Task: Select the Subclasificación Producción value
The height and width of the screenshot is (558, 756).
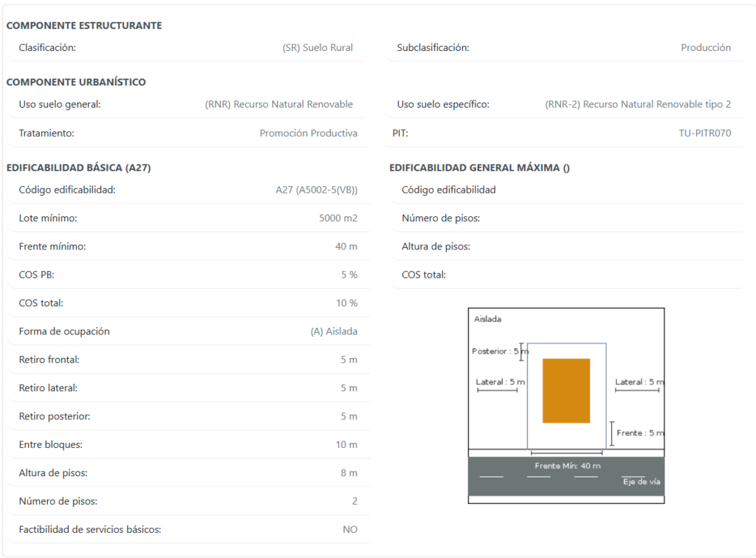Action: click(x=706, y=48)
